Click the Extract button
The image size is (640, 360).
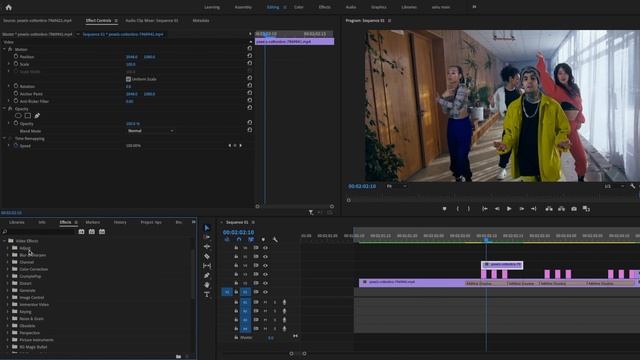(x=562, y=209)
